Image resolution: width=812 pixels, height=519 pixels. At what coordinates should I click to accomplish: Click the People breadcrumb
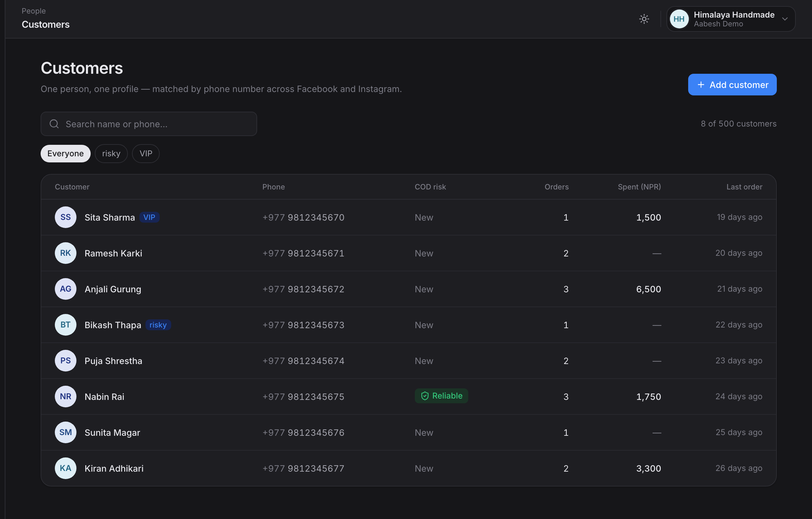coord(33,11)
